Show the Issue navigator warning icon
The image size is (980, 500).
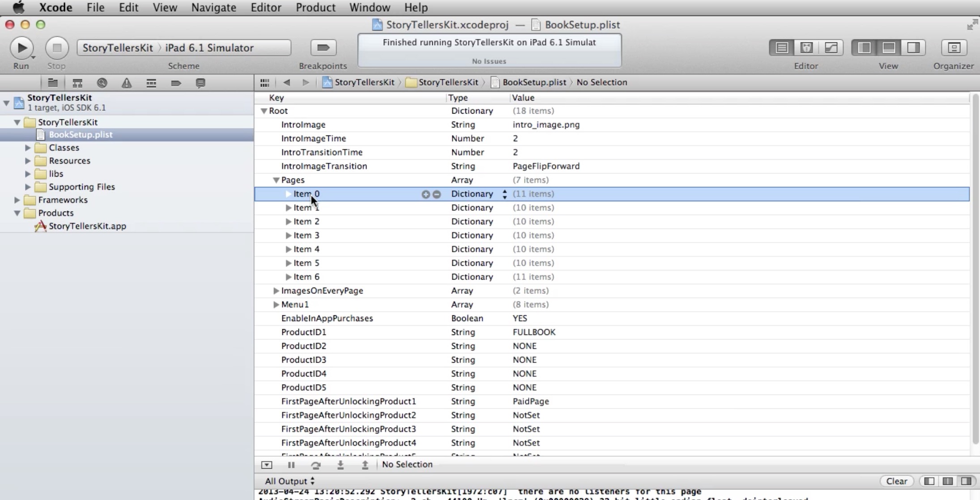tap(127, 83)
